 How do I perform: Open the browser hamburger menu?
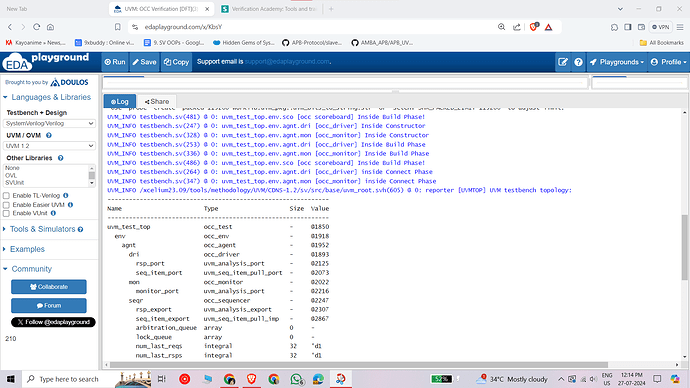pyautogui.click(x=680, y=27)
